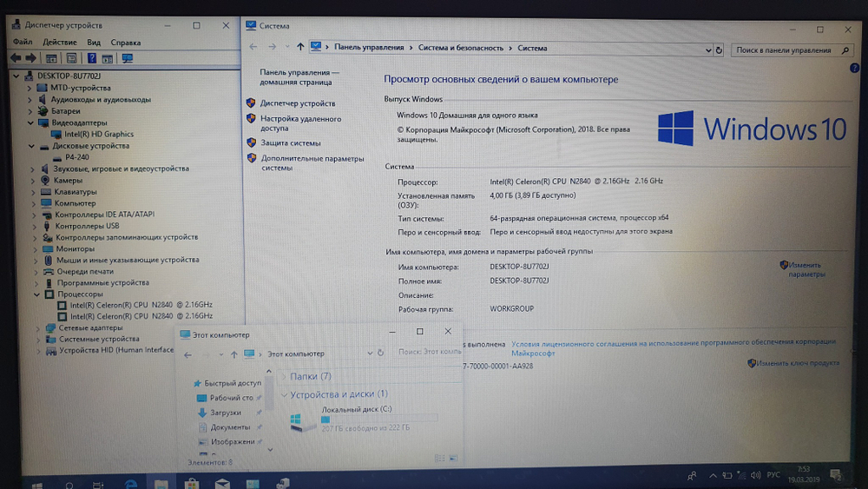Screen dimensions: 868x489
Task: Expand the Батареи node
Action: pyautogui.click(x=30, y=111)
